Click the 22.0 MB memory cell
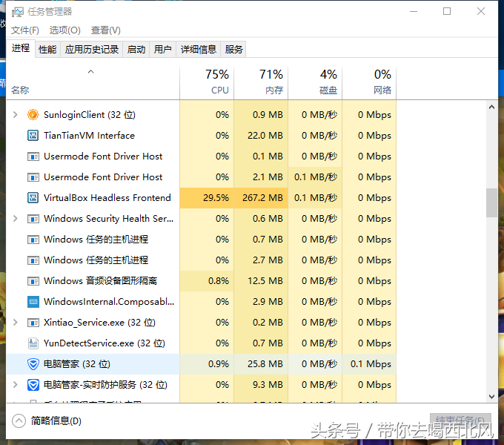 tap(261, 136)
